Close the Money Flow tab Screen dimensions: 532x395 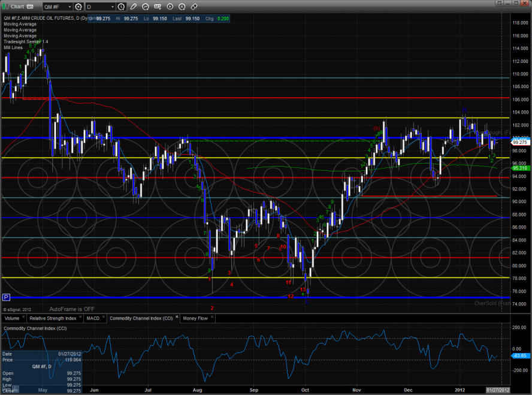[211, 317]
